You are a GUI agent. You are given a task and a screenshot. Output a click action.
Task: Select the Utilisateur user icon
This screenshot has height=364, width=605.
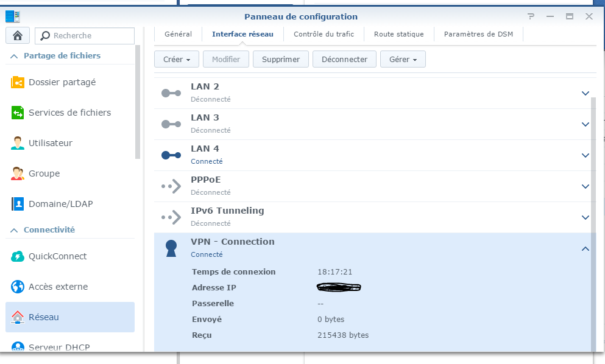(x=17, y=143)
